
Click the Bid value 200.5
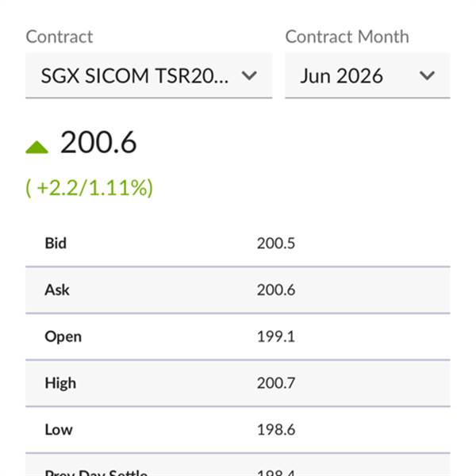(x=276, y=244)
